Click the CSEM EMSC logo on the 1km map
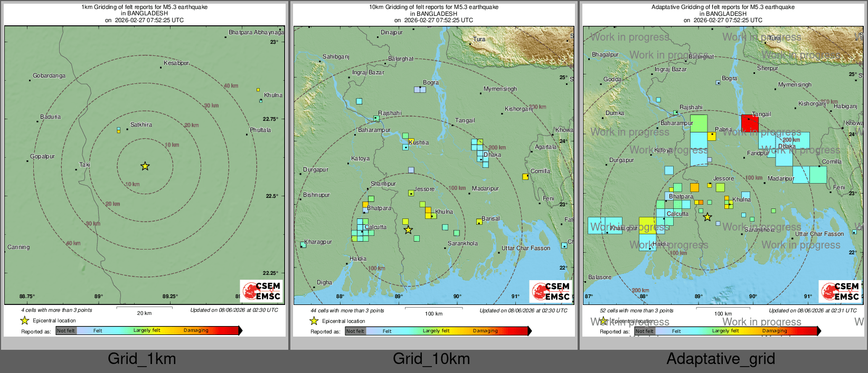The height and width of the screenshot is (373, 868). tap(261, 291)
